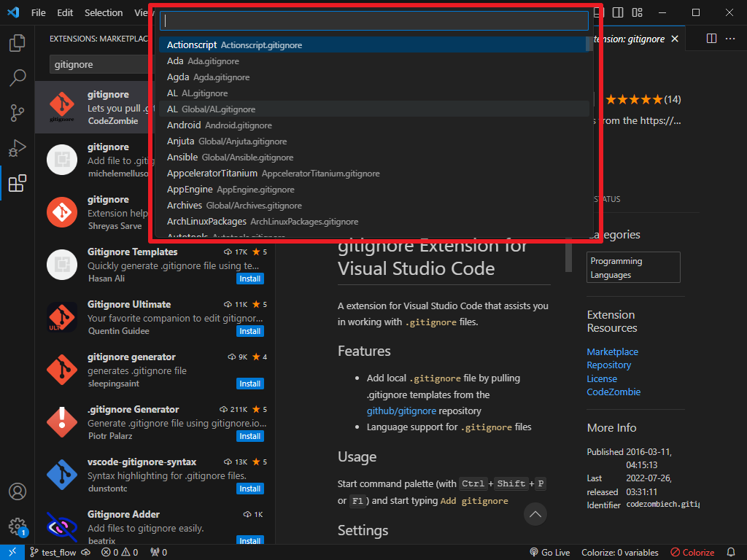This screenshot has width=747, height=560.
Task: Click the test_flow branch in status bar
Action: tap(53, 553)
